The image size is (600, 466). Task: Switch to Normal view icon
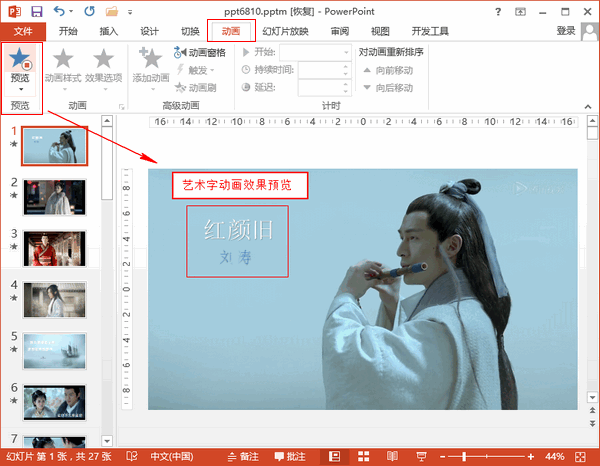click(x=335, y=456)
